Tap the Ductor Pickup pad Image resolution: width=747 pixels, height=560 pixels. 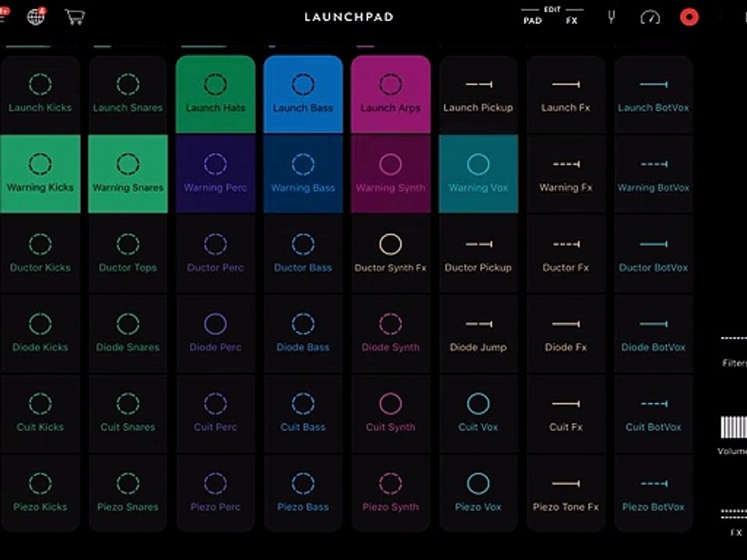coord(479,254)
